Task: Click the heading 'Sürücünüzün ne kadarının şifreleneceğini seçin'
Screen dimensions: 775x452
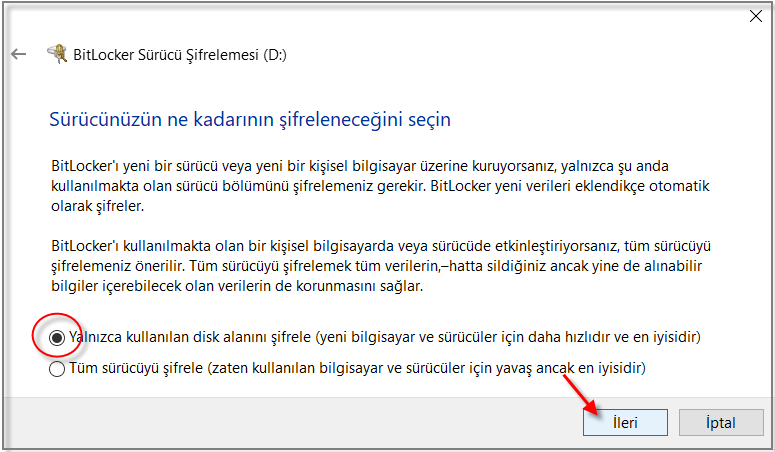Action: click(250, 119)
